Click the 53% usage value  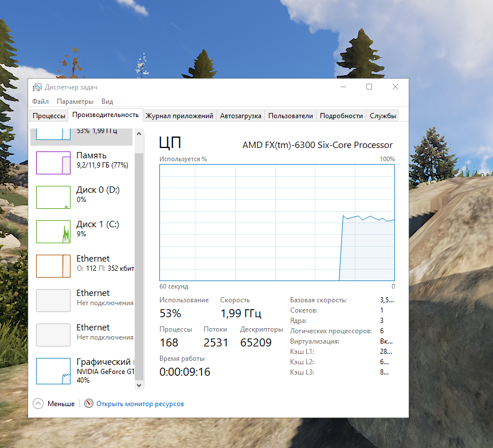point(170,313)
